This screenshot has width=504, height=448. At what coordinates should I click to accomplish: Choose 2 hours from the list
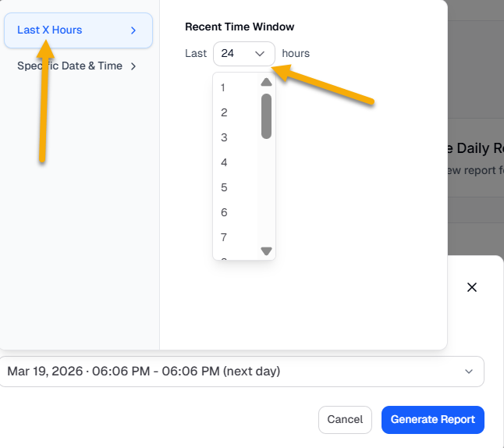(x=224, y=112)
